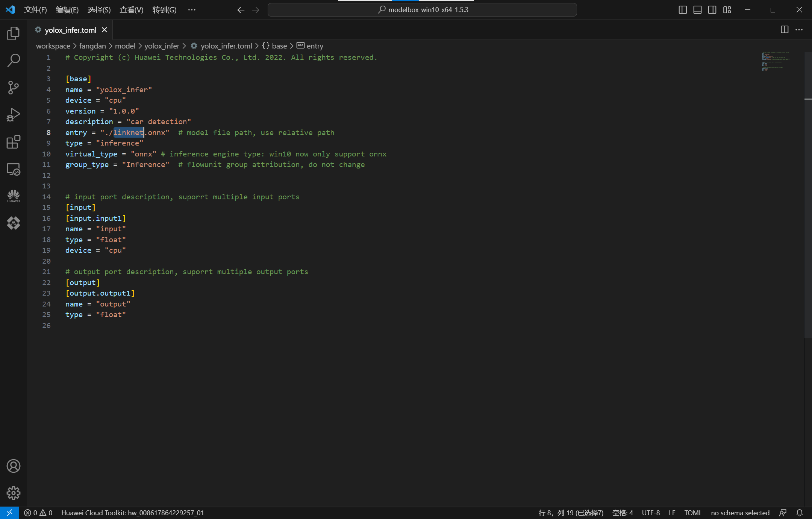Open the UTF-8 encoding selector
This screenshot has width=812, height=519.
click(651, 513)
